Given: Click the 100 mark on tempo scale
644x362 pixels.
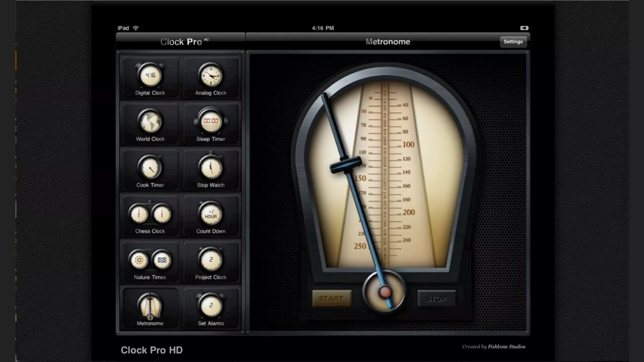Looking at the screenshot, I should pyautogui.click(x=408, y=145).
